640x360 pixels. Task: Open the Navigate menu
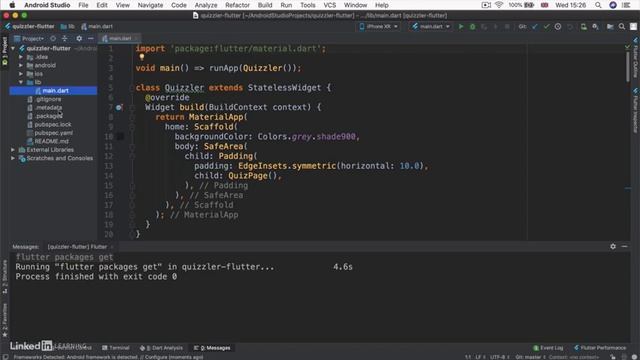(x=150, y=5)
